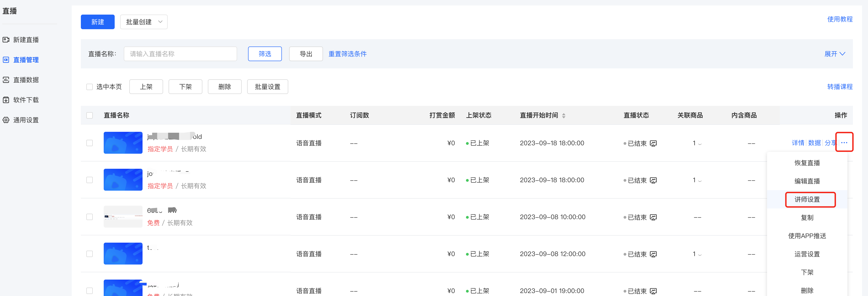This screenshot has height=296, width=868.
Task: Open the 批量创建 dropdown
Action: [x=144, y=22]
